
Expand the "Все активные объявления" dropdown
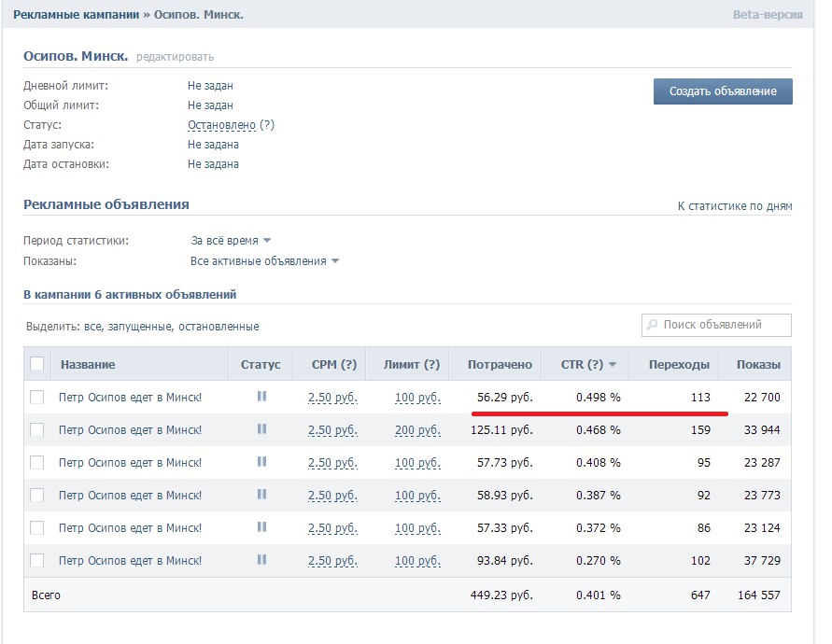pos(264,261)
